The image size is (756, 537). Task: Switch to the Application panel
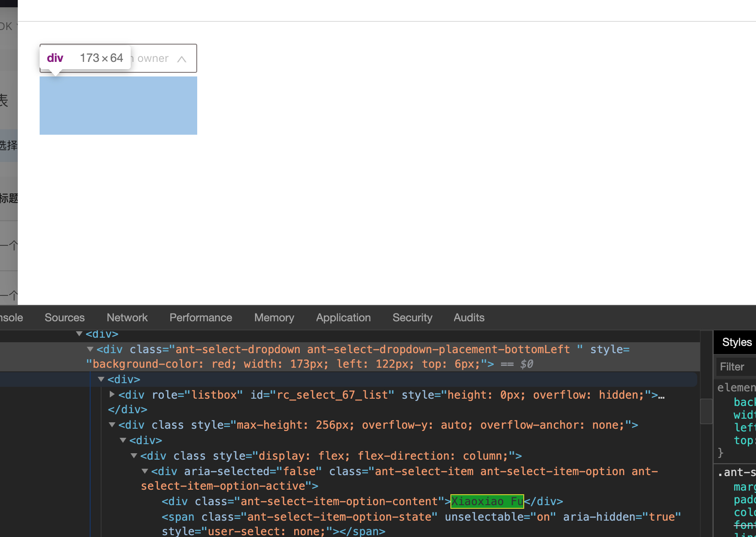coord(343,317)
